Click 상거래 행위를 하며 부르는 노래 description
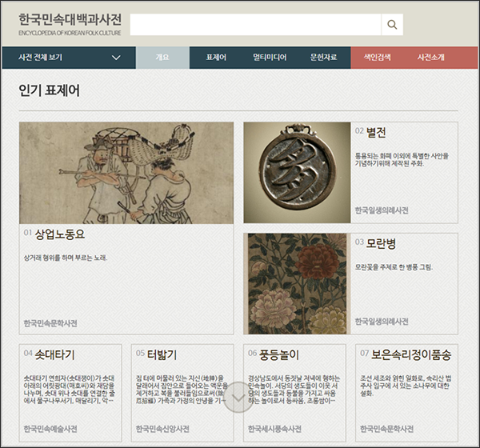Image resolution: width=480 pixels, height=448 pixels. [66, 258]
